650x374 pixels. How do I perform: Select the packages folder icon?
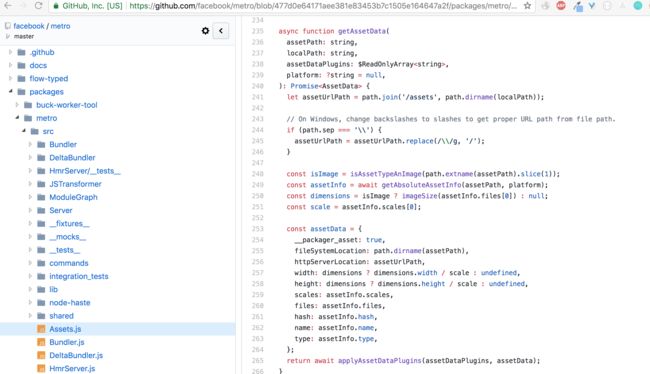(x=22, y=92)
